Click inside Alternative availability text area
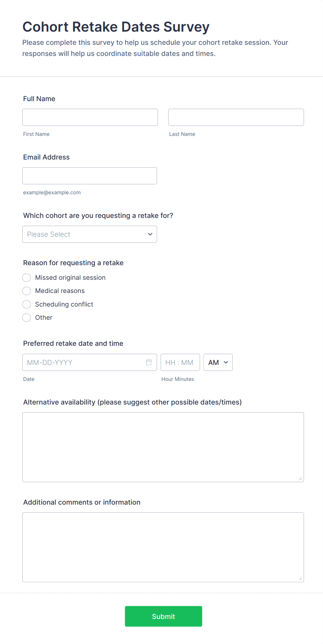Image resolution: width=323 pixels, height=644 pixels. click(x=163, y=447)
